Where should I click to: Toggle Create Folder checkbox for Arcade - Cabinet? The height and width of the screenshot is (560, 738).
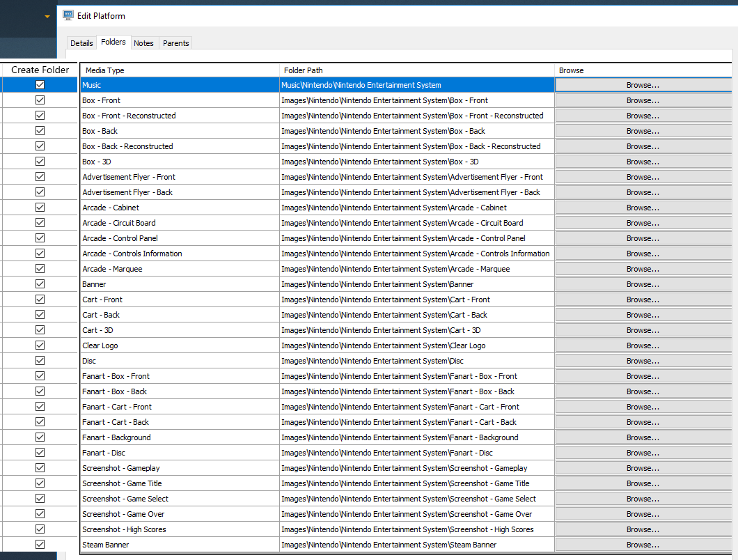(40, 208)
